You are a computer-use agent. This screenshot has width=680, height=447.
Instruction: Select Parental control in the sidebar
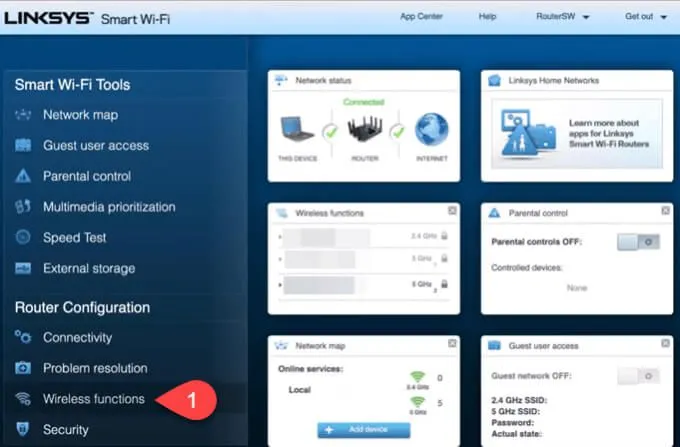tap(87, 176)
